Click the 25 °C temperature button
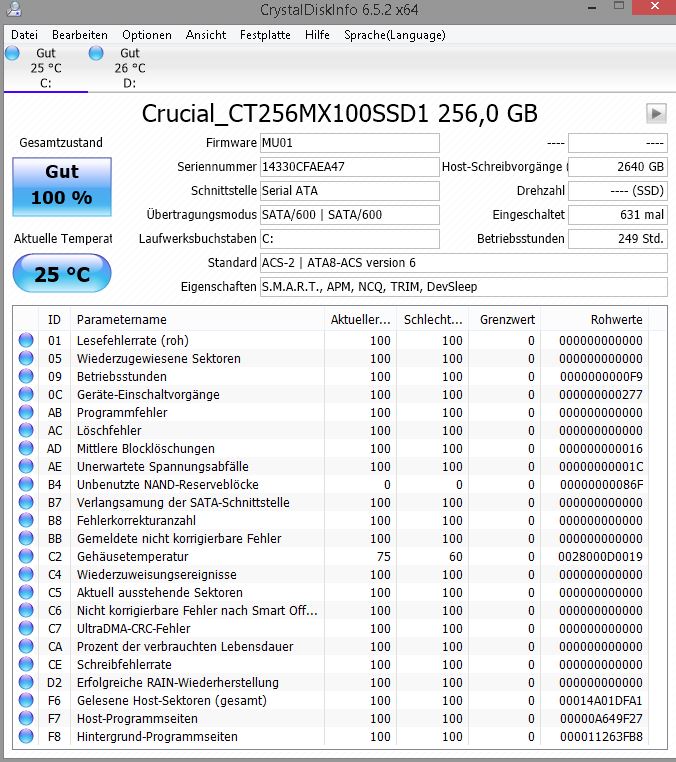 pyautogui.click(x=62, y=274)
